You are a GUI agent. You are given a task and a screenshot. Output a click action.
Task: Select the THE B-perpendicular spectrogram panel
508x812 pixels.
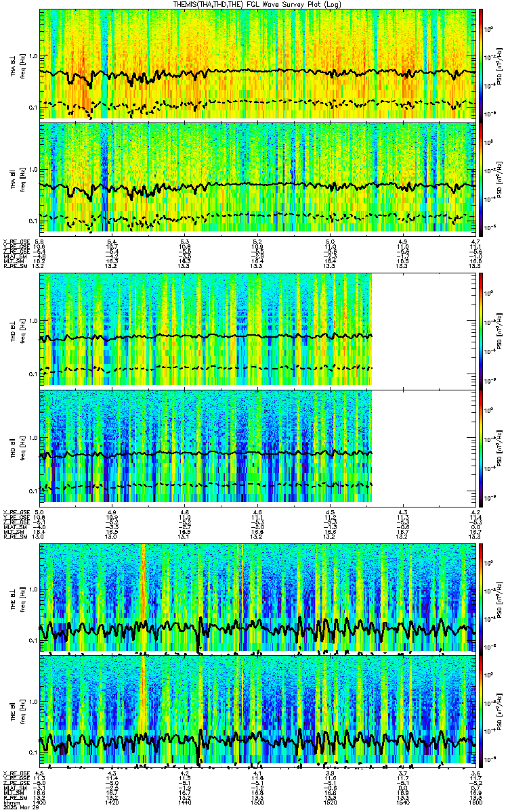(257, 597)
